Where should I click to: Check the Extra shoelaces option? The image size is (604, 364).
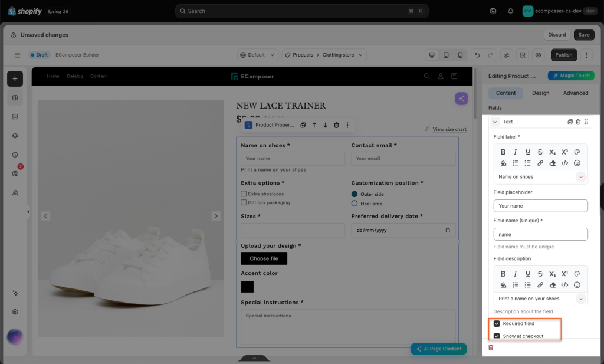pos(244,194)
